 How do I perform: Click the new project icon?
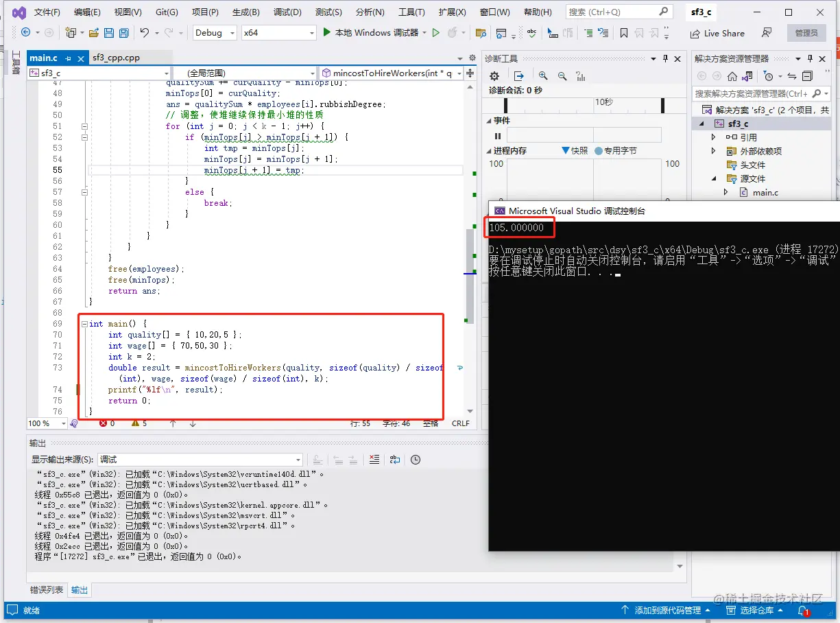[70, 32]
